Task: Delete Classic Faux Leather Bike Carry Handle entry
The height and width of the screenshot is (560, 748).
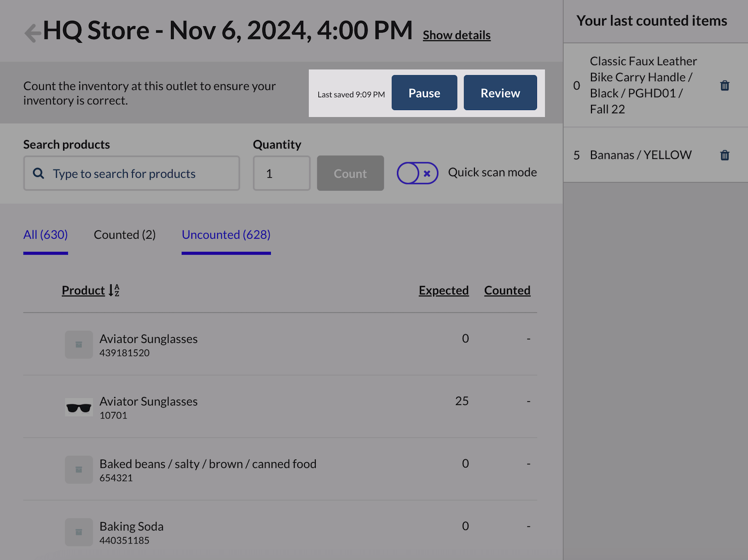Action: click(x=724, y=85)
